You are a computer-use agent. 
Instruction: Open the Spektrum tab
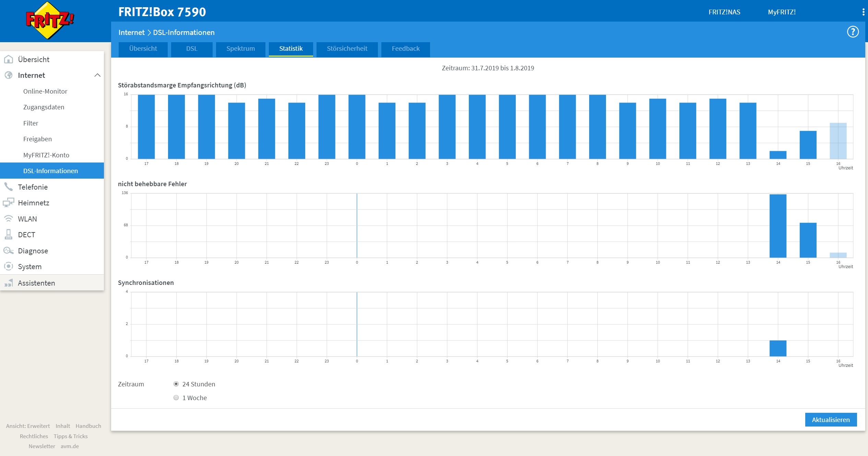(240, 49)
